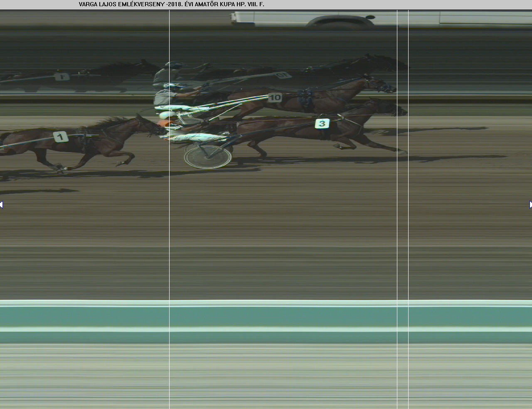The image size is (532, 409).
Task: Click the right scroll arrow on image edge
Action: point(530,204)
